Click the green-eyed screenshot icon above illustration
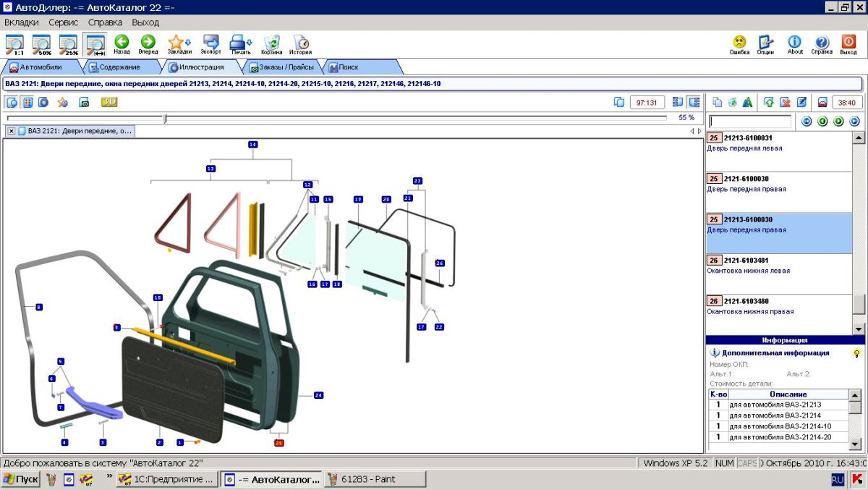Image resolution: width=868 pixels, height=490 pixels. pos(84,102)
